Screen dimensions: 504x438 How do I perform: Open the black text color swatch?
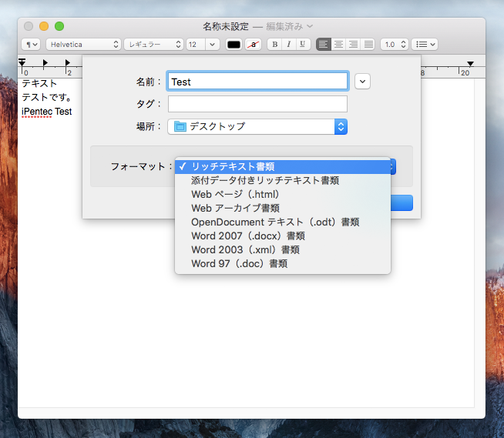(x=234, y=45)
